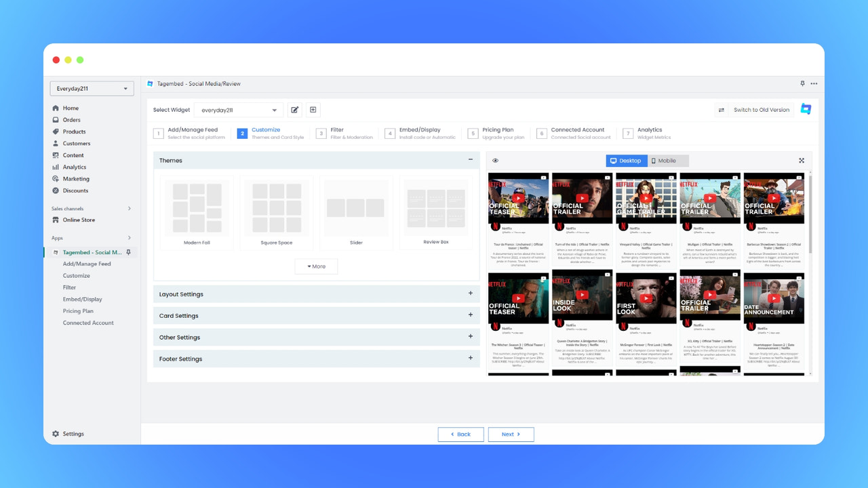Open Settings at the sidebar bottom
The height and width of the screenshot is (488, 868).
point(68,434)
